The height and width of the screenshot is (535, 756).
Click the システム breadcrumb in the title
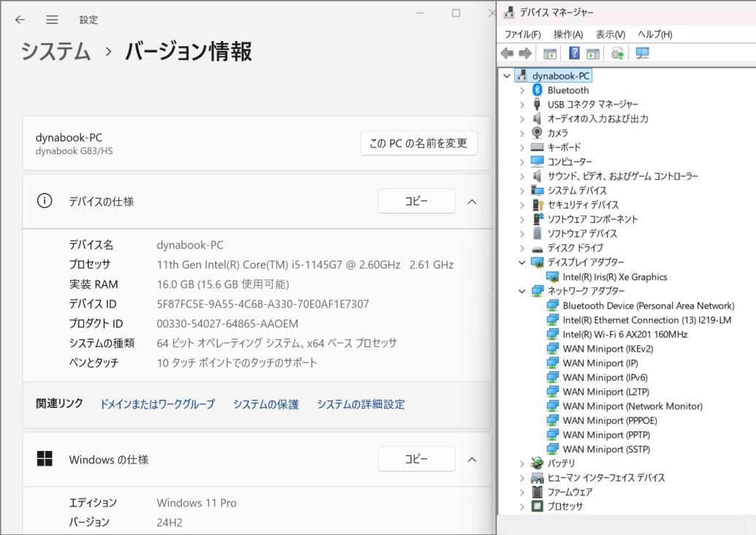coord(56,52)
